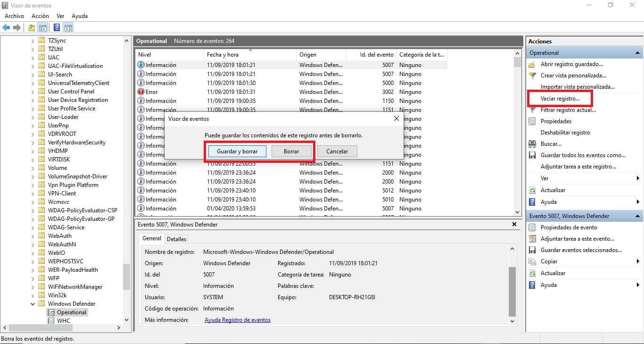Sort by the Nivel column header
This screenshot has width=644, height=344.
coord(169,55)
